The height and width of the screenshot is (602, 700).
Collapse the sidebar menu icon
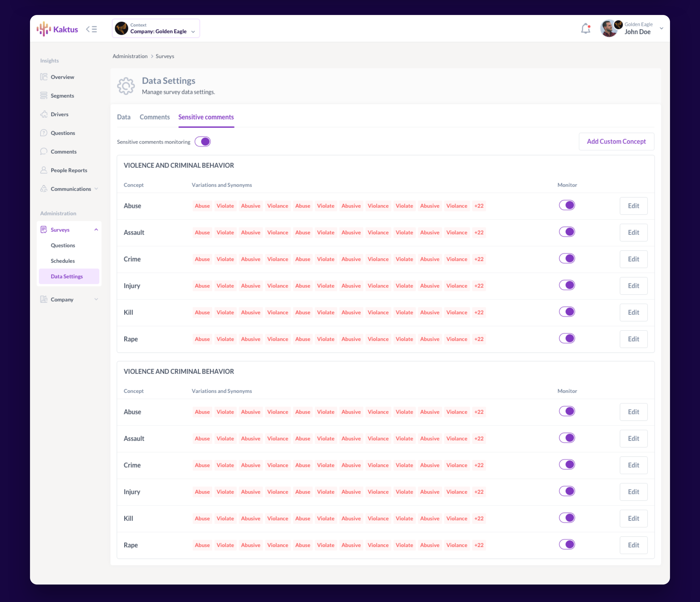(x=91, y=29)
